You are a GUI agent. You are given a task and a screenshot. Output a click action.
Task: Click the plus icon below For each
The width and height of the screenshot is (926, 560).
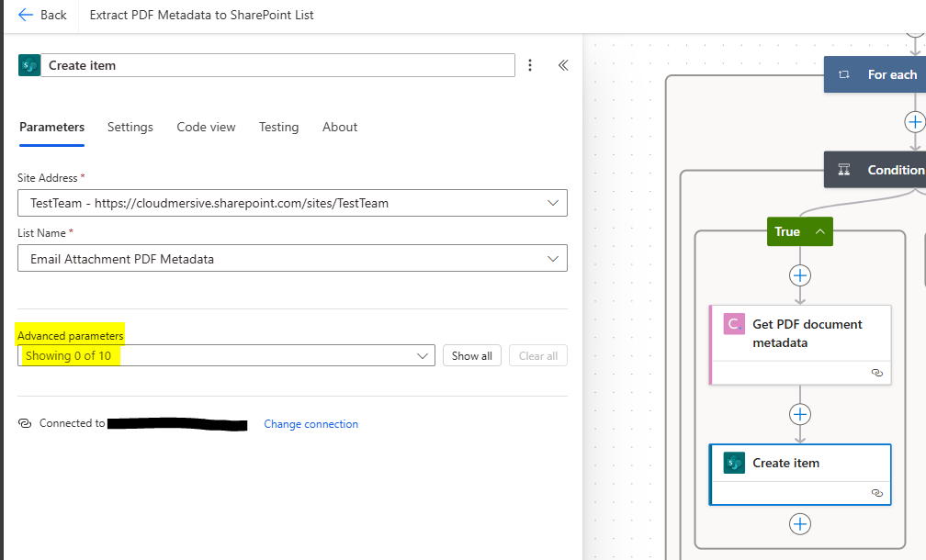coord(914,121)
